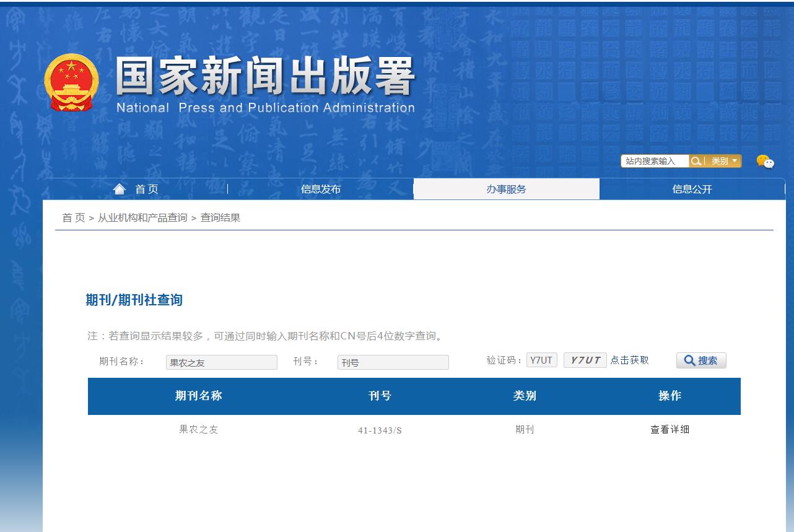Switch to the 信息发布 tab
The height and width of the screenshot is (532, 794).
pos(321,189)
